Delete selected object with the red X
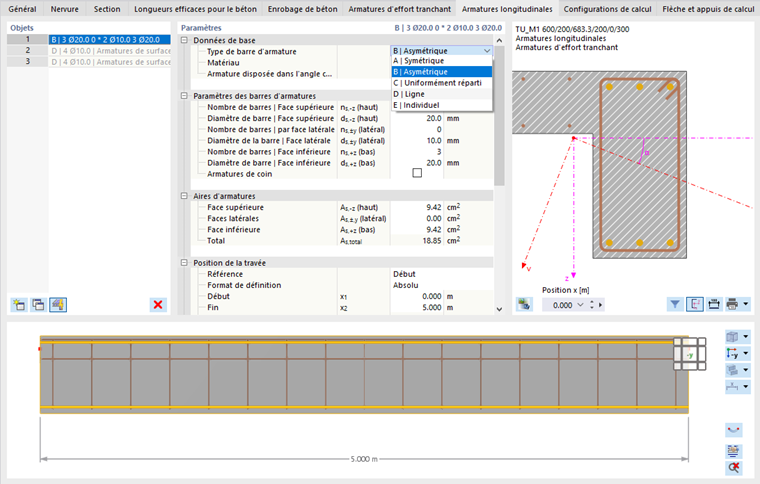This screenshot has width=760, height=484. pyautogui.click(x=158, y=305)
